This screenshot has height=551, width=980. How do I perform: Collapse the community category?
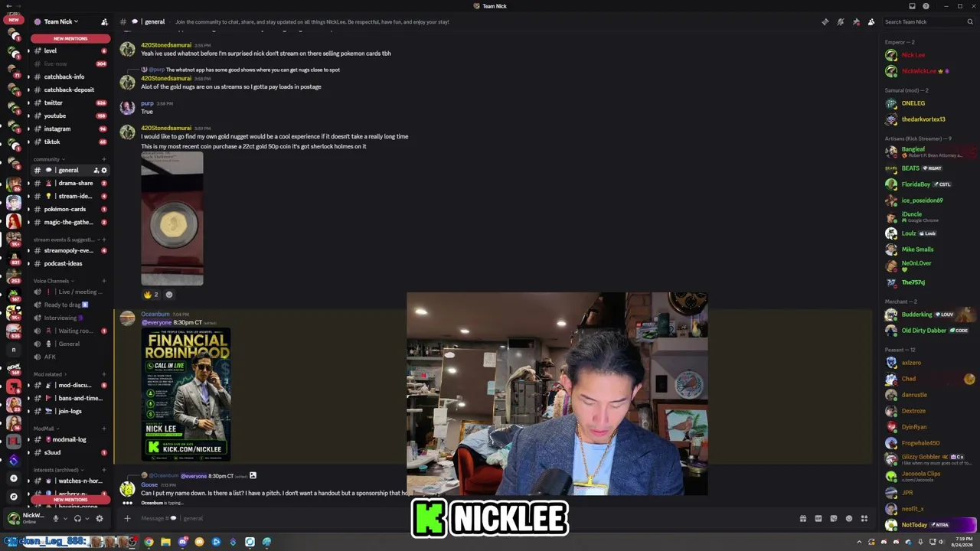pos(48,159)
